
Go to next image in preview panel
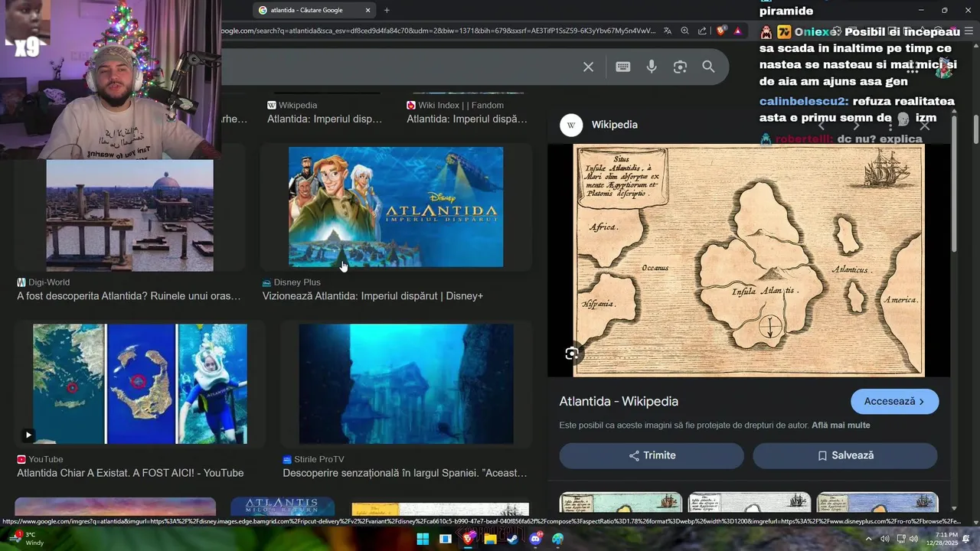856,126
